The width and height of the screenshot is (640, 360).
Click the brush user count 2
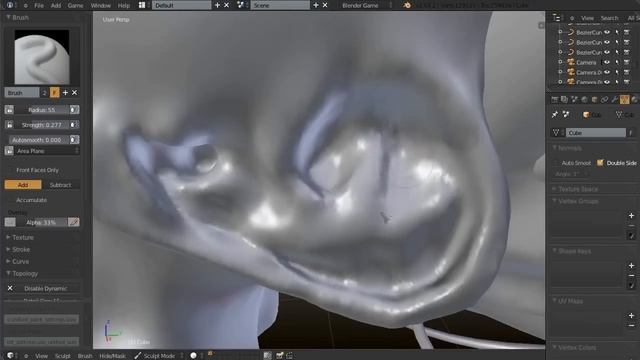(x=44, y=93)
